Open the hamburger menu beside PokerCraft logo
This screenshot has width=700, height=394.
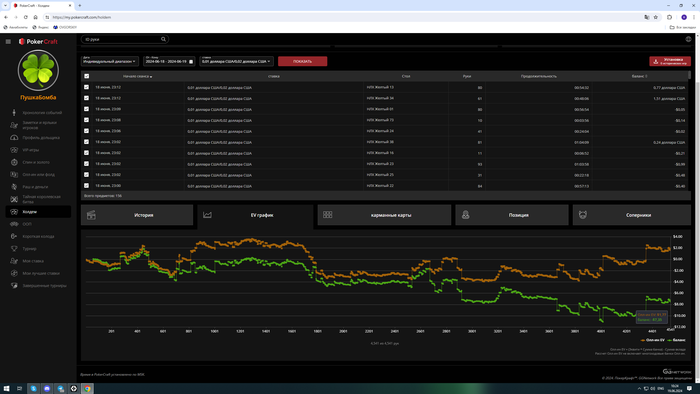8,41
